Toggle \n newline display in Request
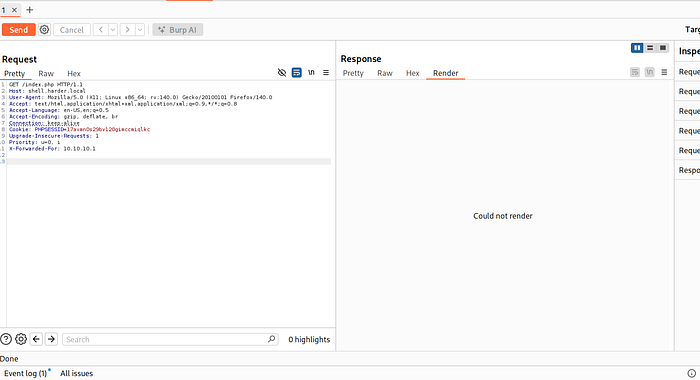This screenshot has height=380, width=700. pyautogui.click(x=311, y=73)
